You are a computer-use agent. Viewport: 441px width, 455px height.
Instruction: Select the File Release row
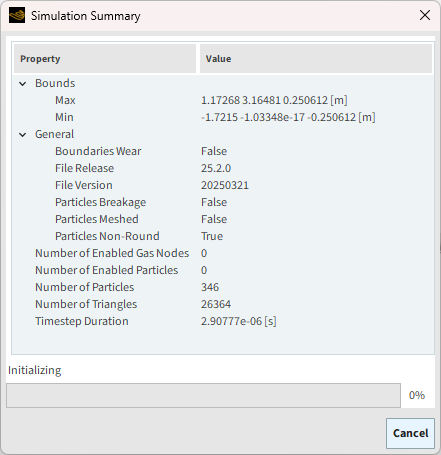223,168
